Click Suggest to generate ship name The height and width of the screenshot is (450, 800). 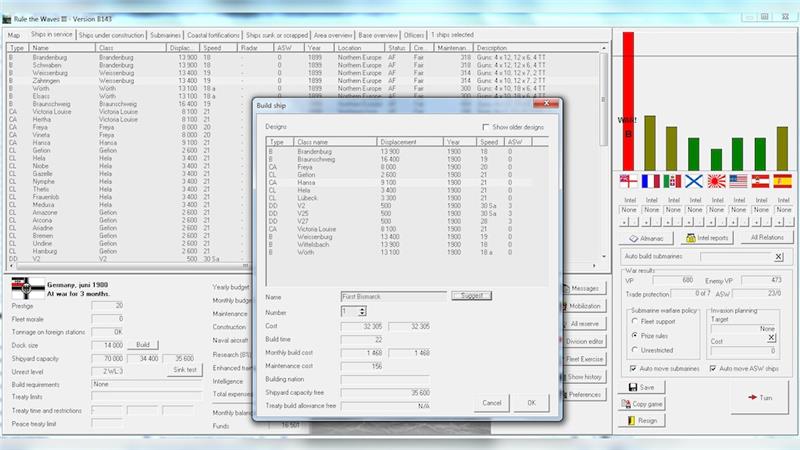(x=471, y=295)
